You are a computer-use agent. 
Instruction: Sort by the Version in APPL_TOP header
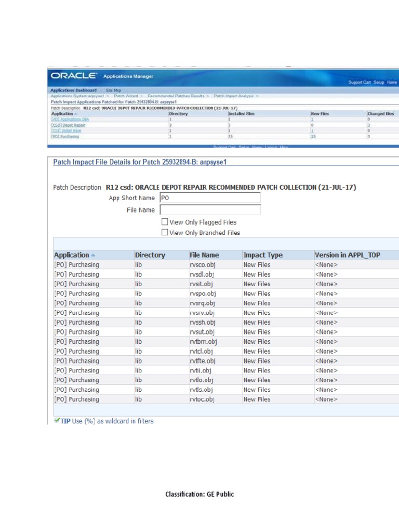pos(348,255)
